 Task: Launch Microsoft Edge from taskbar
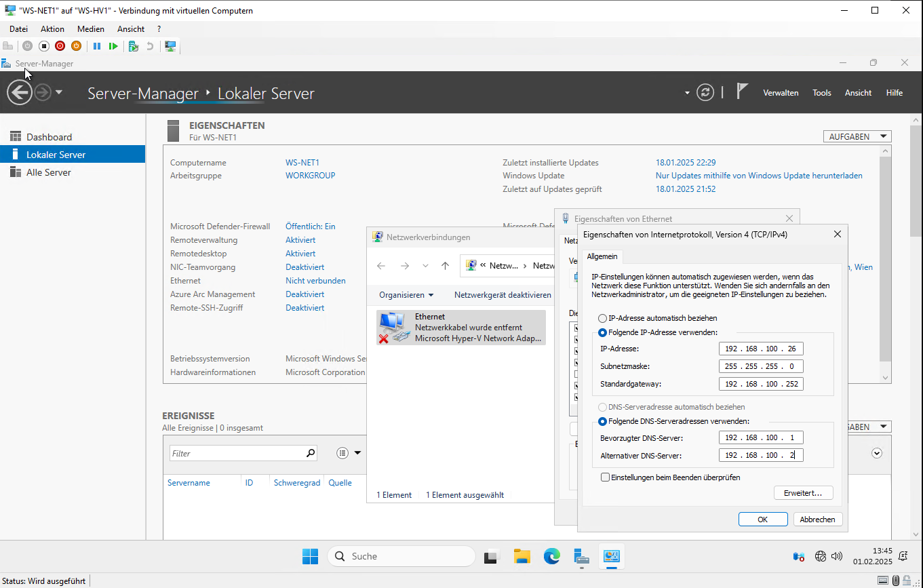click(551, 556)
